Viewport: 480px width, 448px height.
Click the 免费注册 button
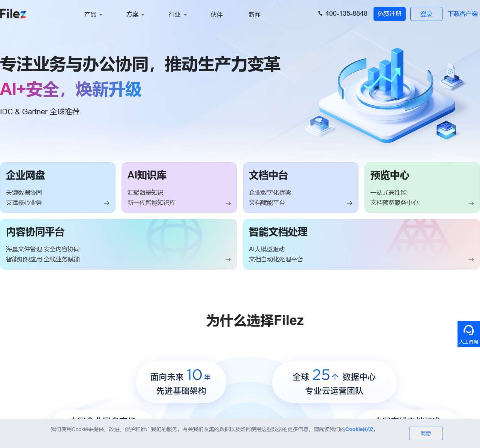tap(389, 13)
